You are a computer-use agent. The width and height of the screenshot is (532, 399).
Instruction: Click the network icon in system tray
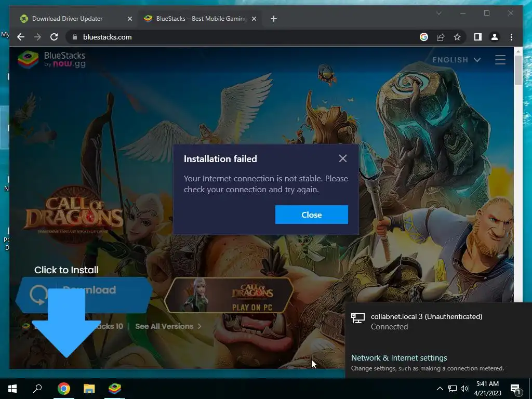[x=453, y=389]
